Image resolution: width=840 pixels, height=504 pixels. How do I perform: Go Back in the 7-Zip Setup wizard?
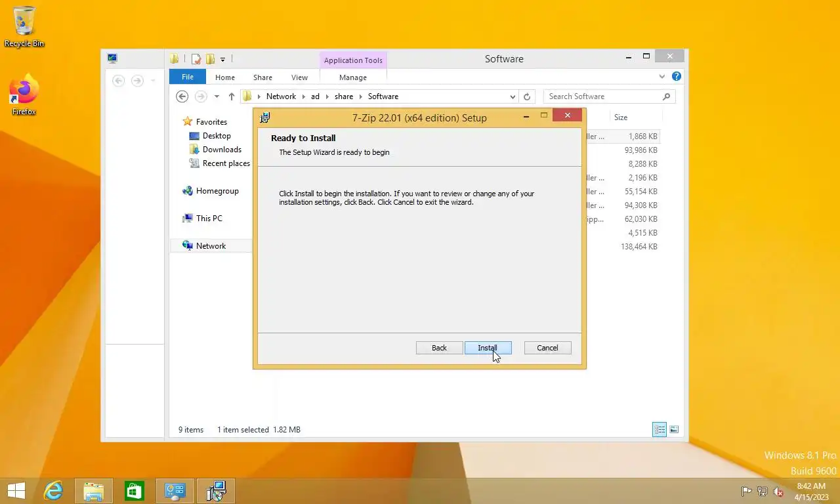tap(439, 348)
